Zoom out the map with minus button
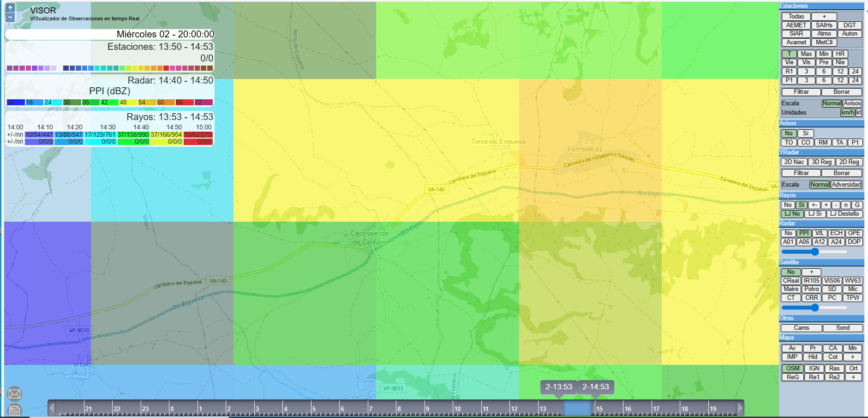 (x=10, y=17)
